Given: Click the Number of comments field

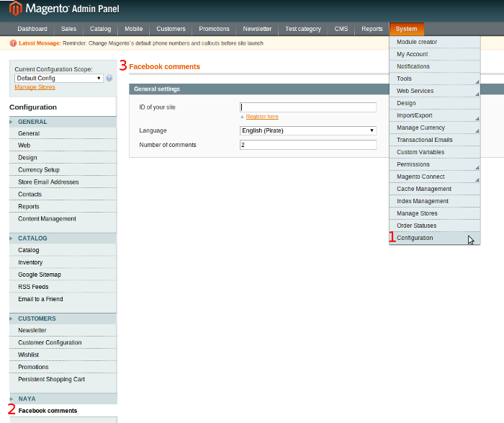Looking at the screenshot, I should click(308, 145).
